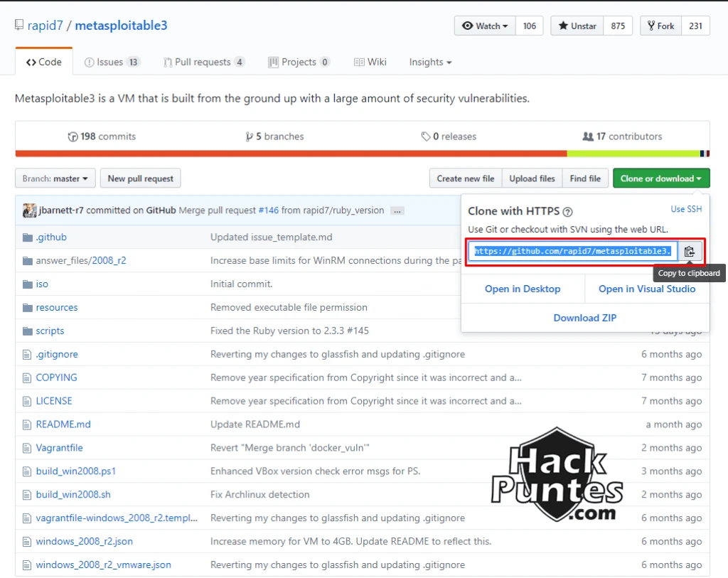Open the Insights dropdown tab
Screen dimensions: 728x578
[430, 63]
